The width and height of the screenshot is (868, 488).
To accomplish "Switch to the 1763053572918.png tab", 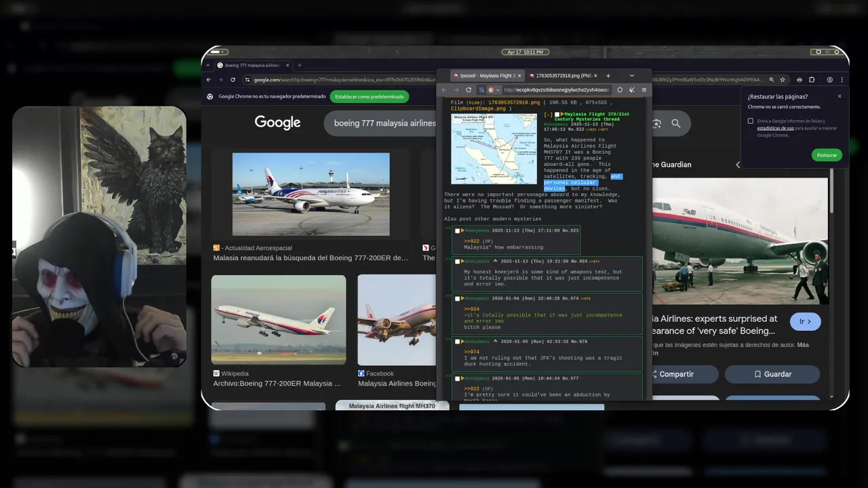I will click(x=563, y=76).
